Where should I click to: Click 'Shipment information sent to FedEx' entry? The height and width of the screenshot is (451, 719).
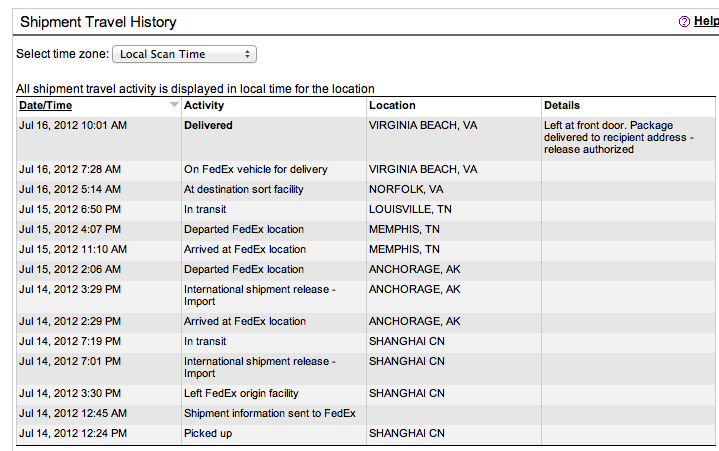[x=270, y=413]
